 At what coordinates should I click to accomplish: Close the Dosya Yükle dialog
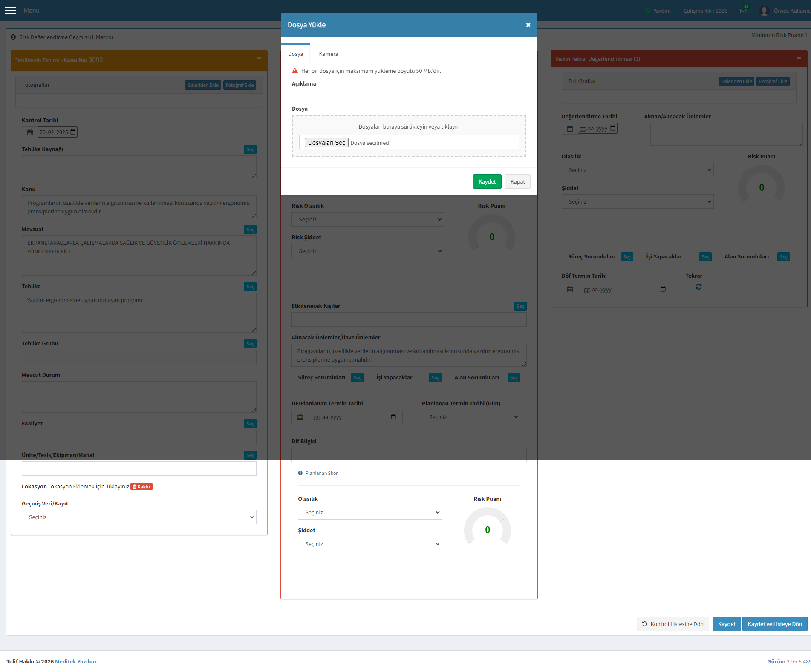(x=528, y=25)
